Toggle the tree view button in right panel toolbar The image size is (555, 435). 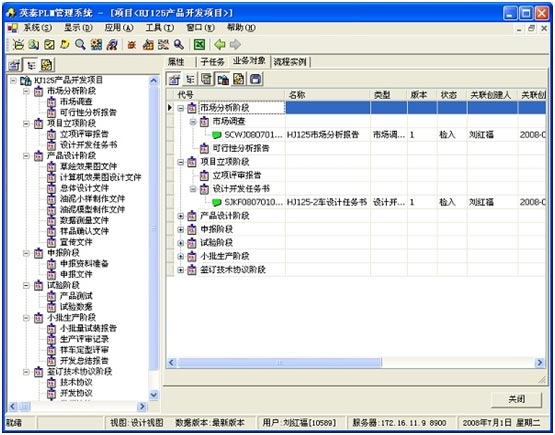[x=190, y=79]
